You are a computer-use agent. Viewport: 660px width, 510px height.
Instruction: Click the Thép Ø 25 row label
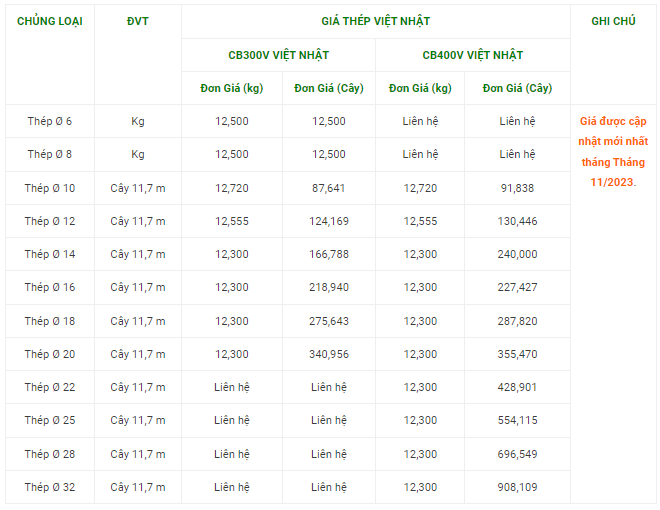pyautogui.click(x=50, y=420)
